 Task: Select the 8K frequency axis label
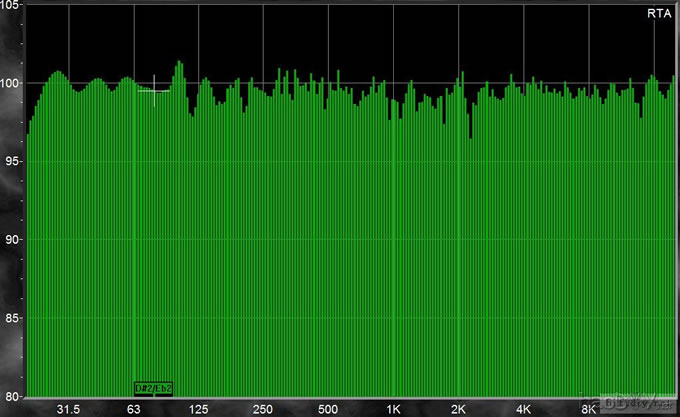(588, 408)
